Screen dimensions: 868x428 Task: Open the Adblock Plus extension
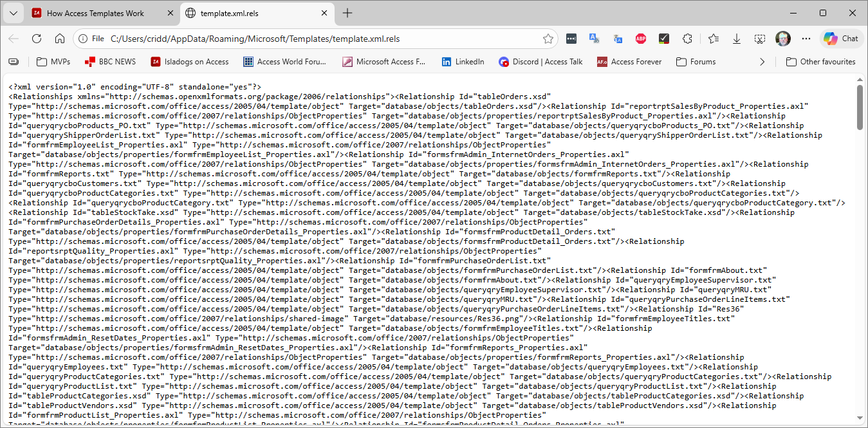pos(641,39)
